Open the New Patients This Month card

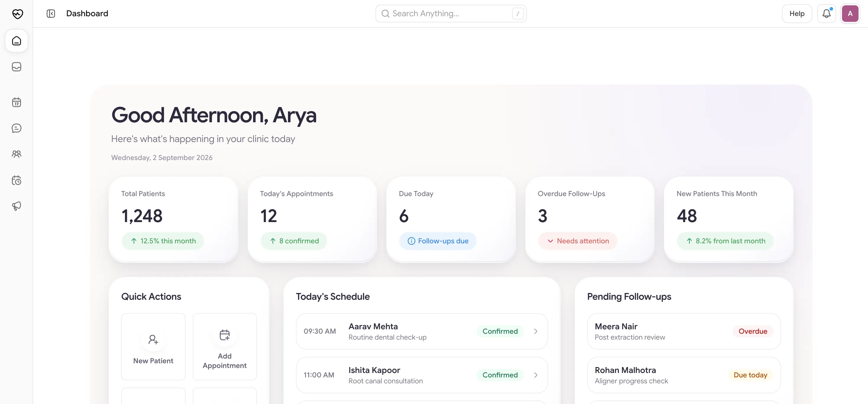[728, 219]
